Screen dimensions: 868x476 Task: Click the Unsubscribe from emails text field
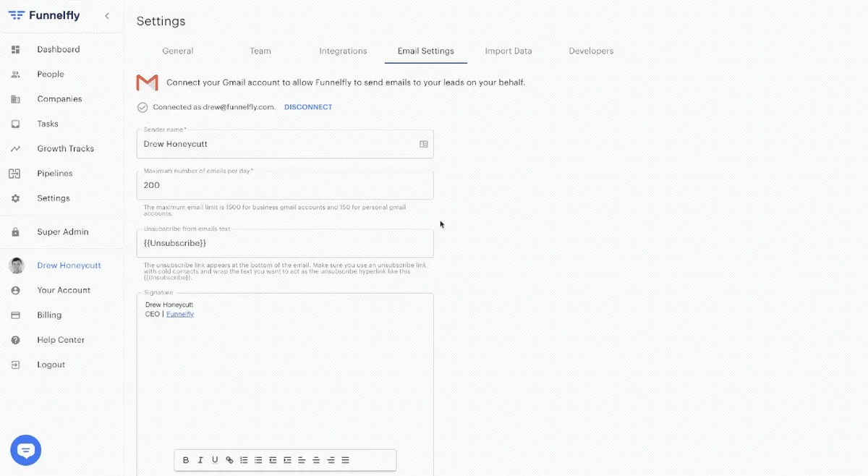click(x=285, y=243)
